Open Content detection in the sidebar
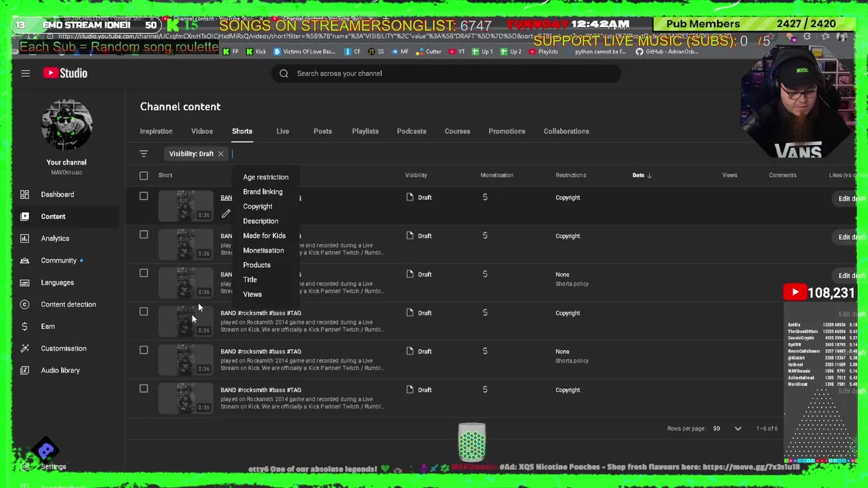868x488 pixels. tap(68, 304)
